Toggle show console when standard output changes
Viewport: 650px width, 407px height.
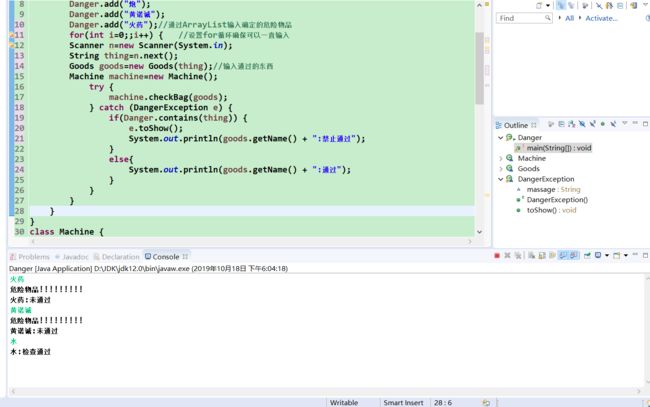(x=563, y=255)
